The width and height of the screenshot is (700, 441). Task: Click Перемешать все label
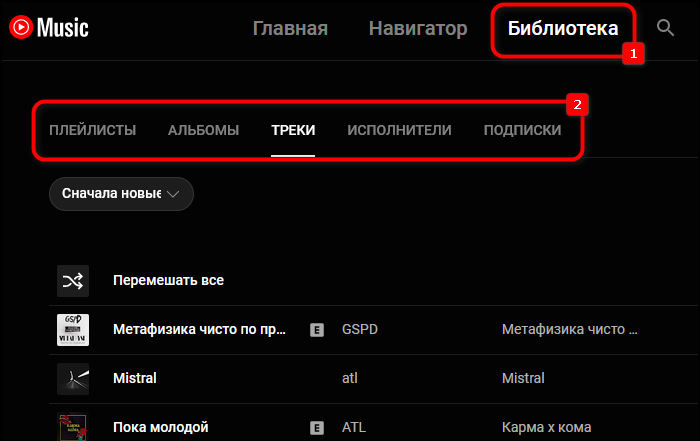point(168,280)
